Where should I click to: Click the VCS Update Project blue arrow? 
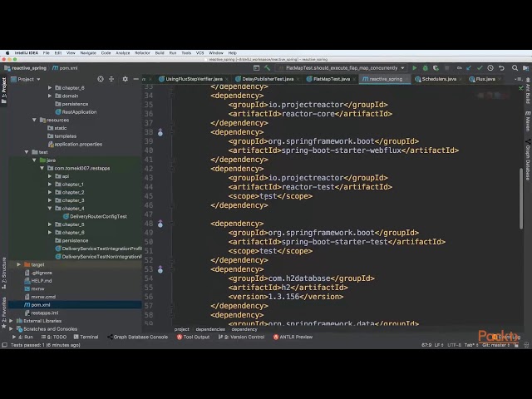pos(469,68)
